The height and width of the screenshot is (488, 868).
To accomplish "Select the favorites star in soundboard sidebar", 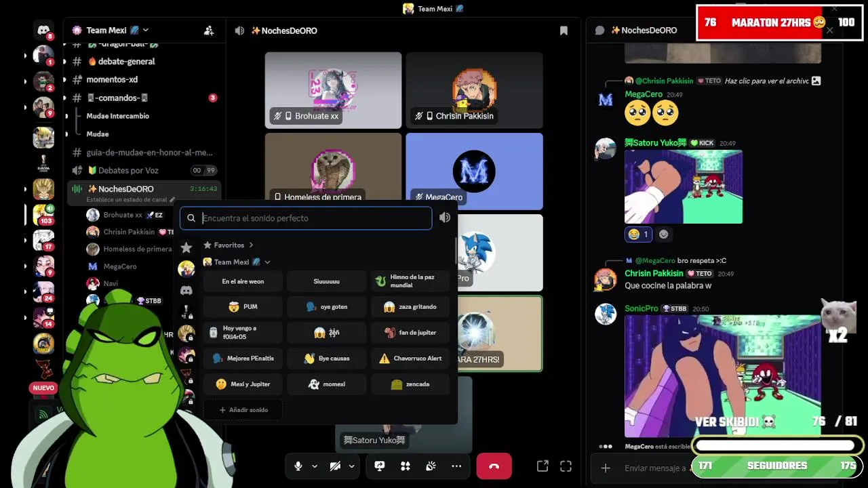I will (186, 247).
